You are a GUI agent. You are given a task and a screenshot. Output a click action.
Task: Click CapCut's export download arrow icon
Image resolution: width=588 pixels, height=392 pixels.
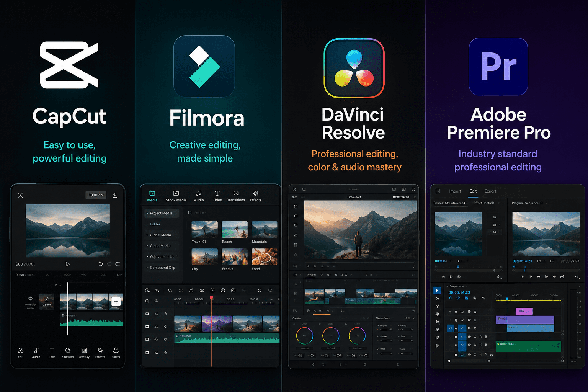115,195
